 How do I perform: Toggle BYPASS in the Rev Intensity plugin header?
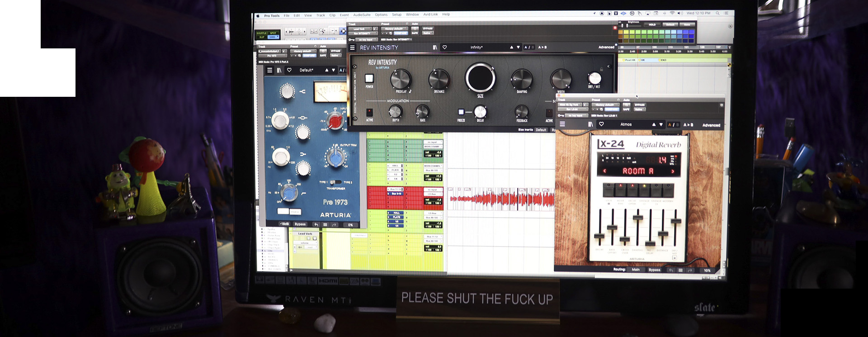pyautogui.click(x=428, y=28)
